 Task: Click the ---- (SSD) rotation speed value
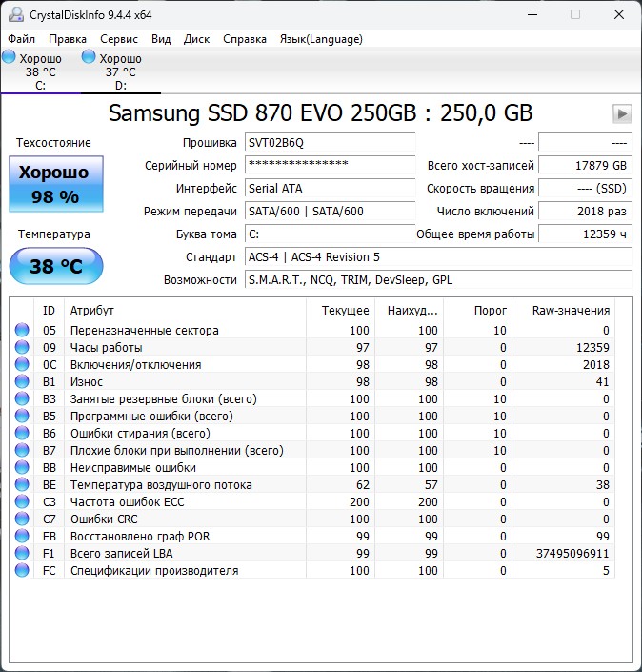point(586,188)
